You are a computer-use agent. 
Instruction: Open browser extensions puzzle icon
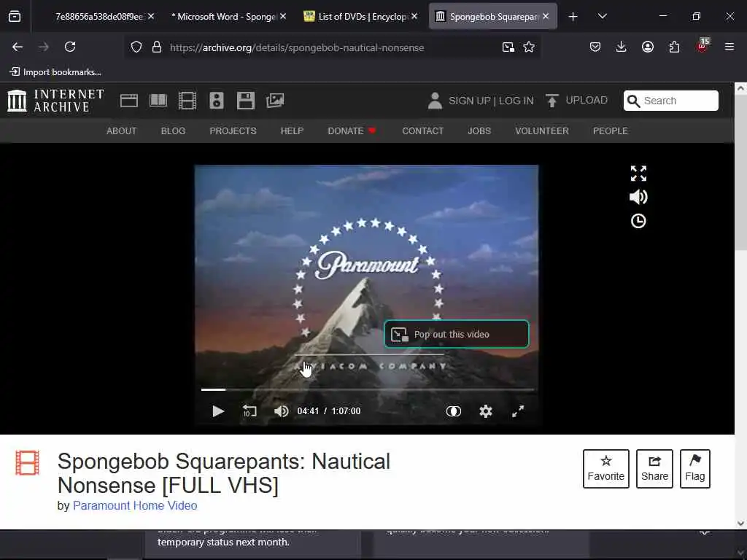point(674,47)
